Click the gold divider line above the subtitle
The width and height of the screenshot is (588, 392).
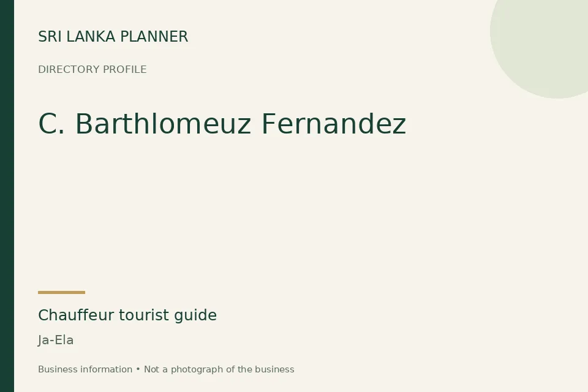click(61, 292)
